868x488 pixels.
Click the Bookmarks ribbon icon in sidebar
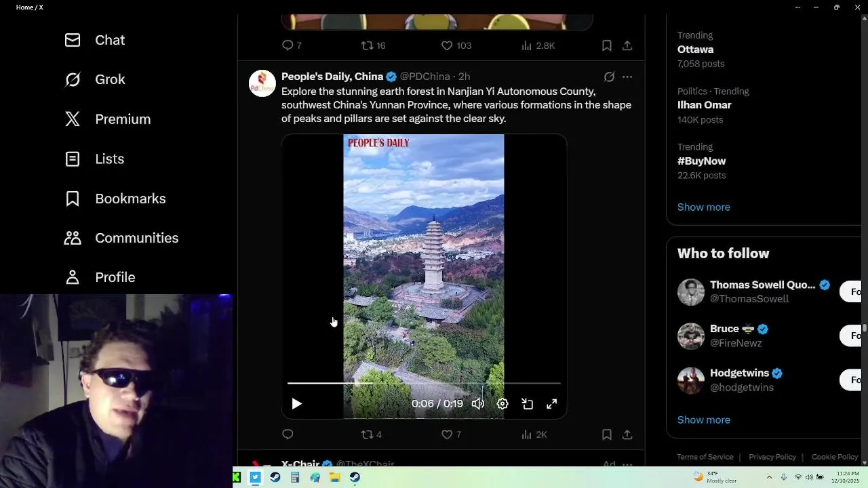pyautogui.click(x=73, y=199)
